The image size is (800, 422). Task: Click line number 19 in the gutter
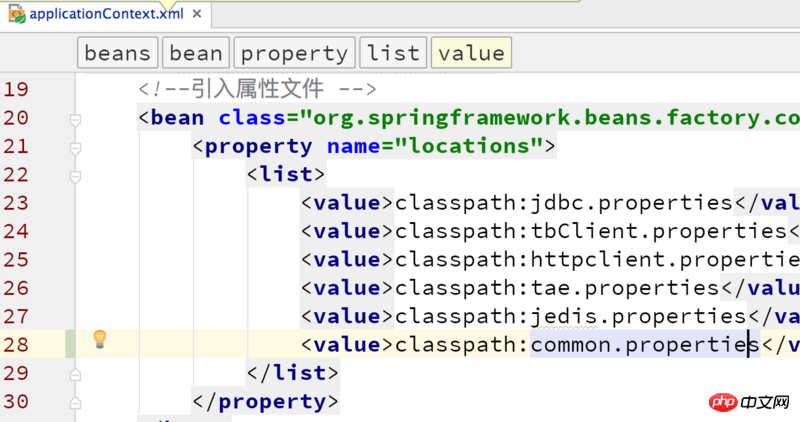(x=16, y=89)
